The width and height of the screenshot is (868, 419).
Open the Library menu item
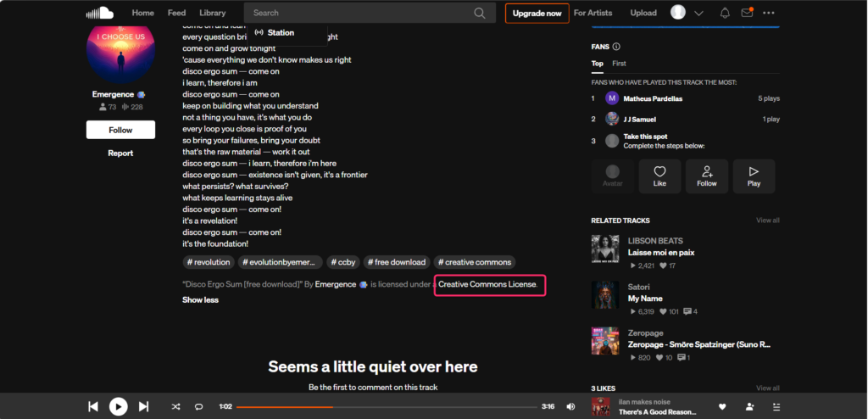click(x=212, y=13)
